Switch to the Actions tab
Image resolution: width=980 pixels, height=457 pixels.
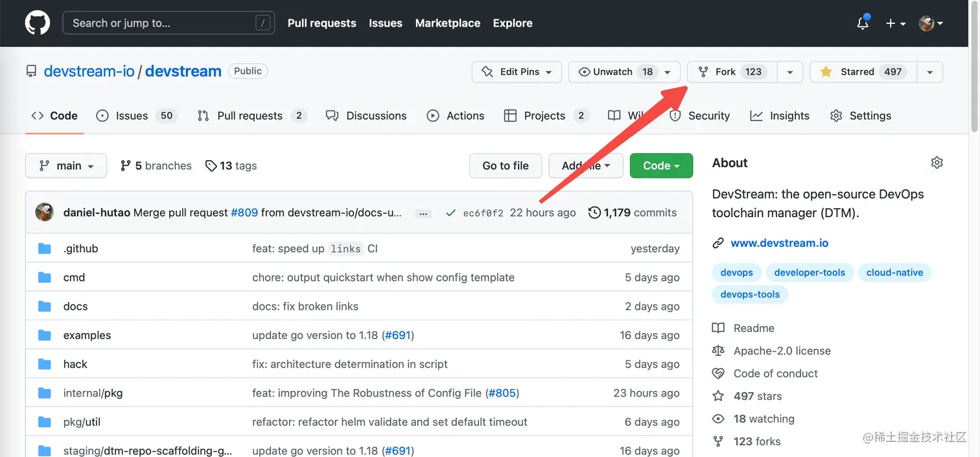coord(456,115)
